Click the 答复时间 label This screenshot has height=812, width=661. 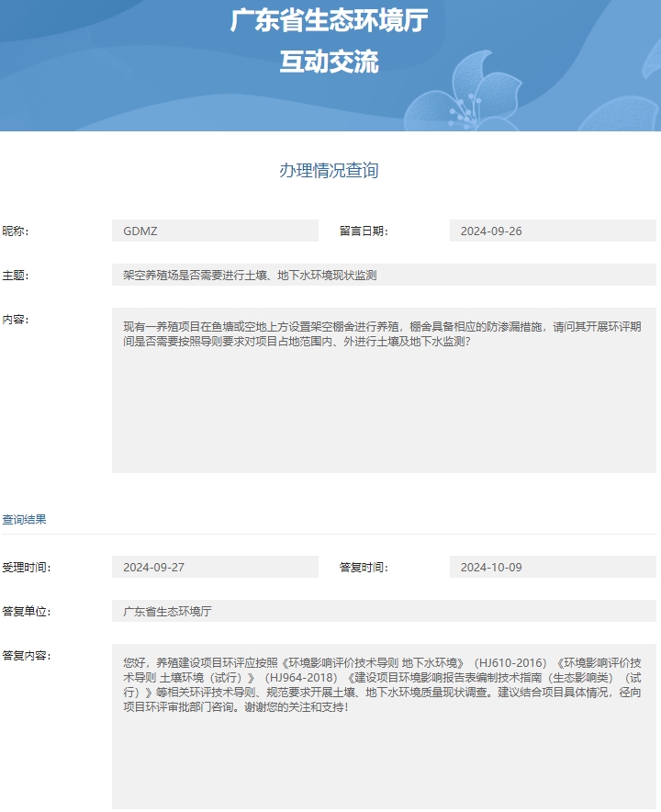click(364, 568)
